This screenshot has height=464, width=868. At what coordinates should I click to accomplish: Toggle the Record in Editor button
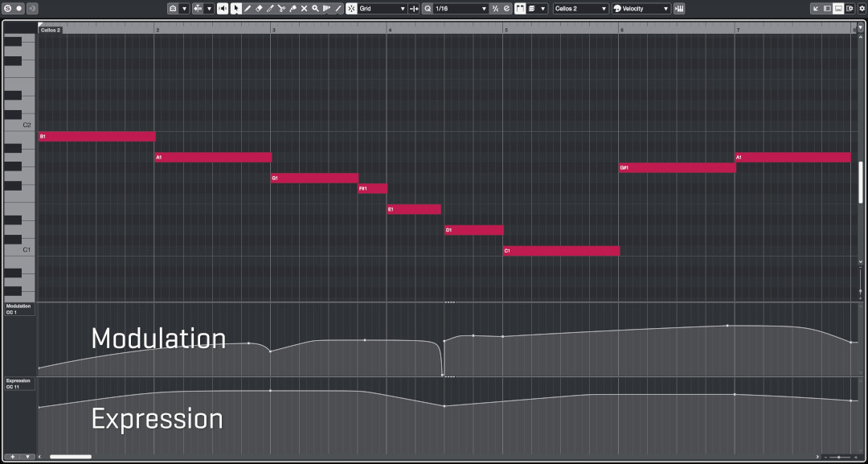pyautogui.click(x=19, y=9)
